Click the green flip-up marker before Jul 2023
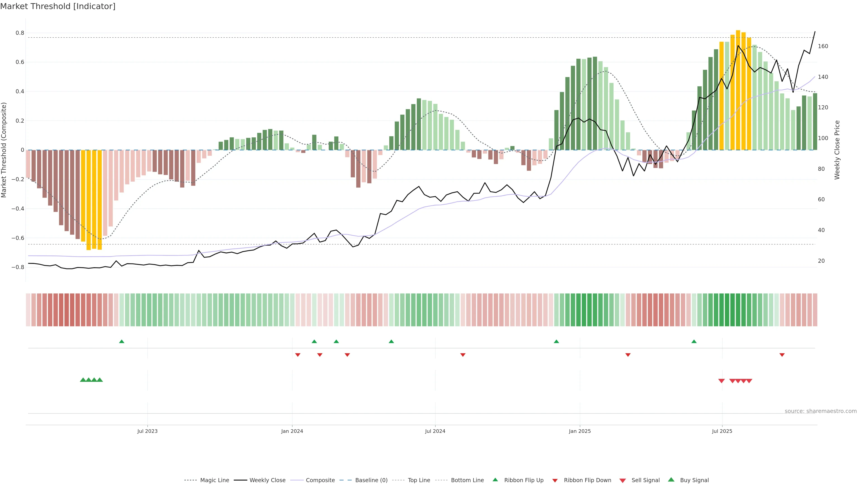The height and width of the screenshot is (488, 868). pyautogui.click(x=122, y=342)
